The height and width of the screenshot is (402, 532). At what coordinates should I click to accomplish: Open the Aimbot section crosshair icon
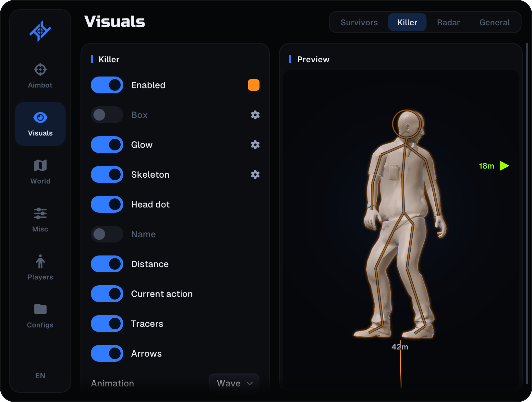(x=40, y=69)
